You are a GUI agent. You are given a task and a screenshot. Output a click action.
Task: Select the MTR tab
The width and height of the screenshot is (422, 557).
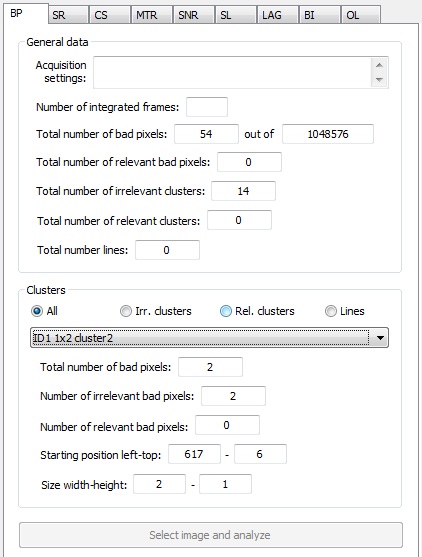(x=152, y=15)
